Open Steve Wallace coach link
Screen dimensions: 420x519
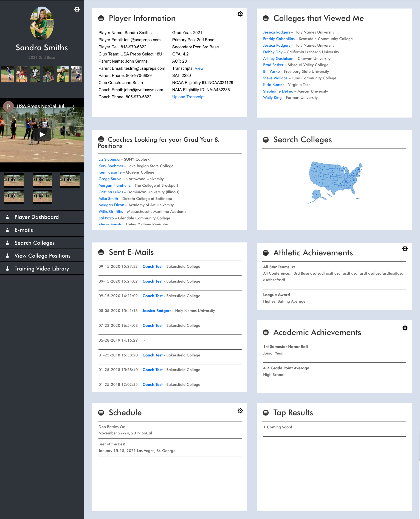click(275, 78)
